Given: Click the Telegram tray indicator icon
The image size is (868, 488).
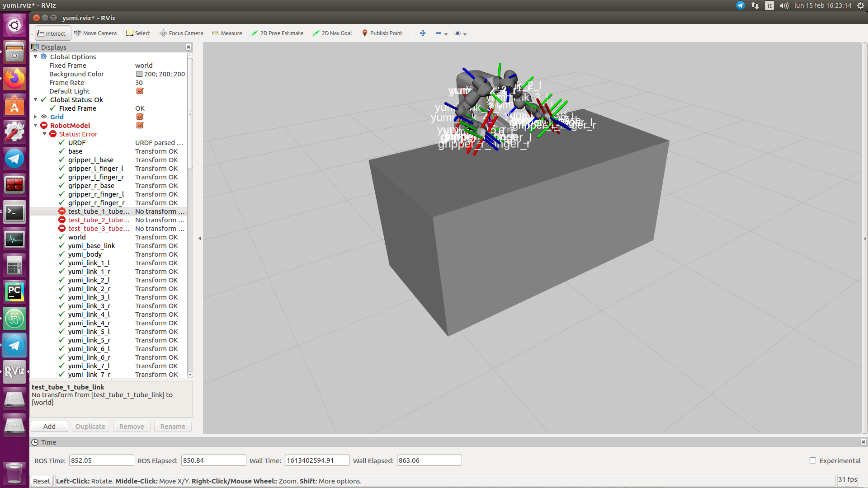Looking at the screenshot, I should [x=741, y=5].
